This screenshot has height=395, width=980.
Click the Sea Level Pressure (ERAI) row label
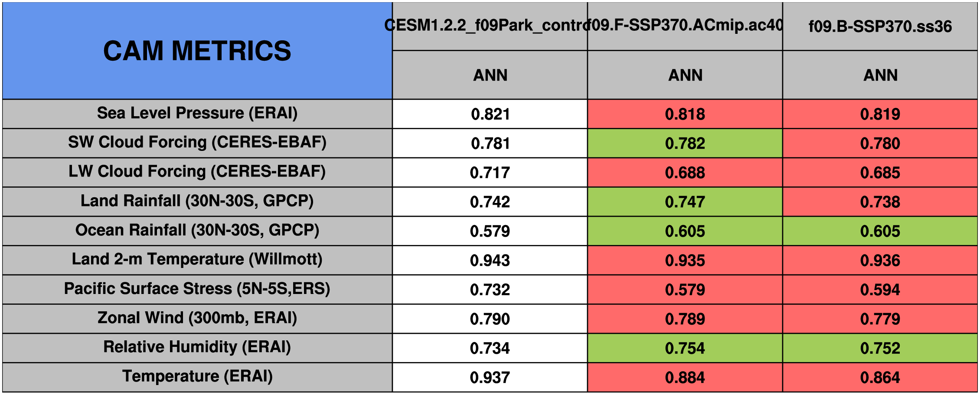pos(197,113)
